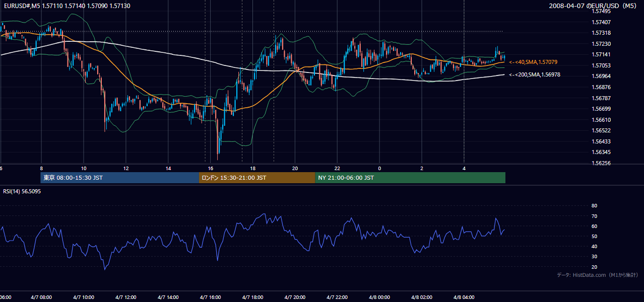The width and height of the screenshot is (644, 302).
Task: Click price axis value 1.56787
Action: click(602, 98)
